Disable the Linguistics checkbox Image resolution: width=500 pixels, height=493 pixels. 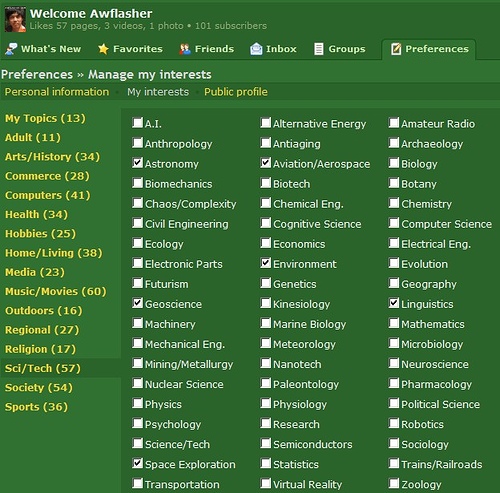pos(394,303)
